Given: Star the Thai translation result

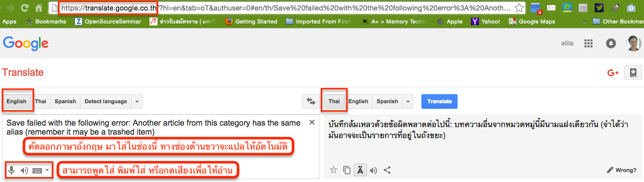Looking at the screenshot, I should click(x=333, y=170).
